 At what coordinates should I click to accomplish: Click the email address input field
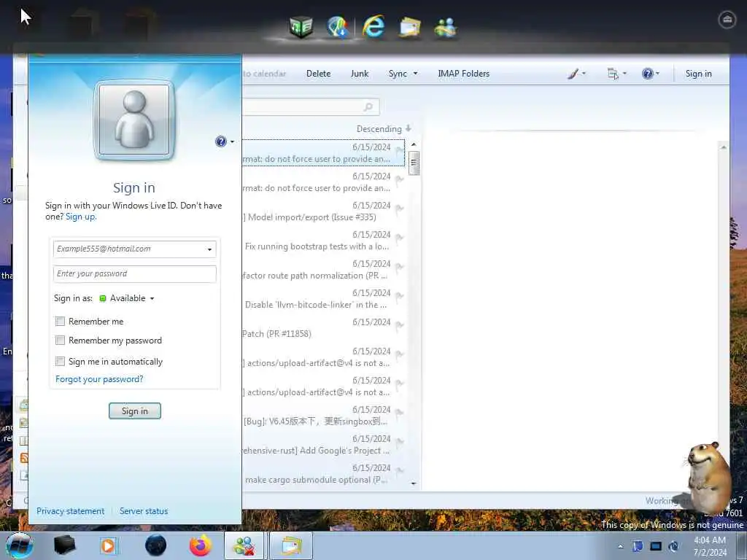[135, 249]
